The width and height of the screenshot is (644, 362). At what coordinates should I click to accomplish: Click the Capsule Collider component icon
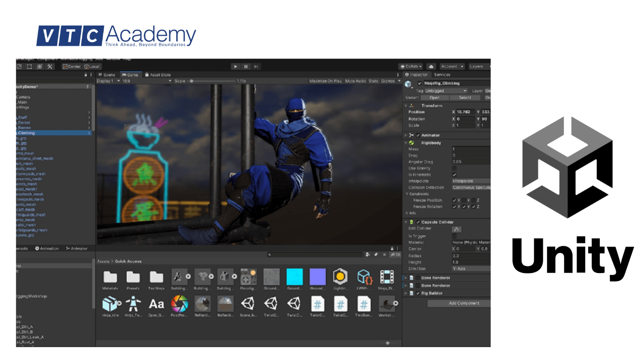pos(412,222)
